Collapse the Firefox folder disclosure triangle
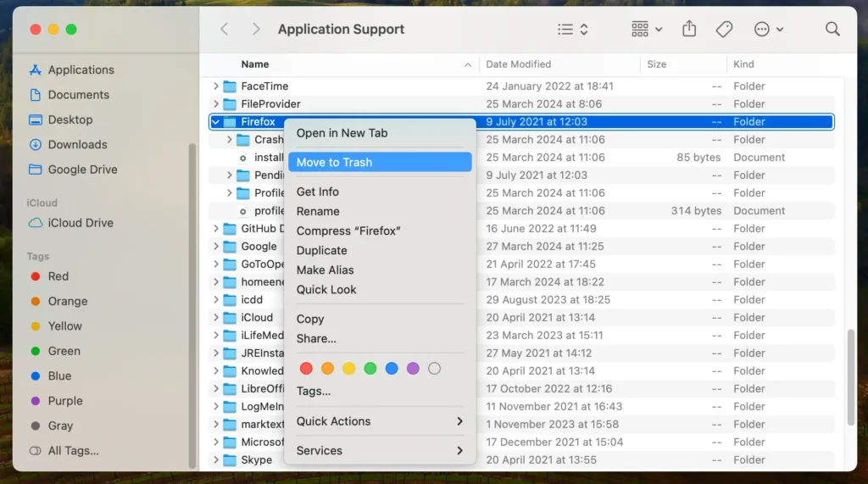Screen dimensions: 868x484 click(x=216, y=122)
